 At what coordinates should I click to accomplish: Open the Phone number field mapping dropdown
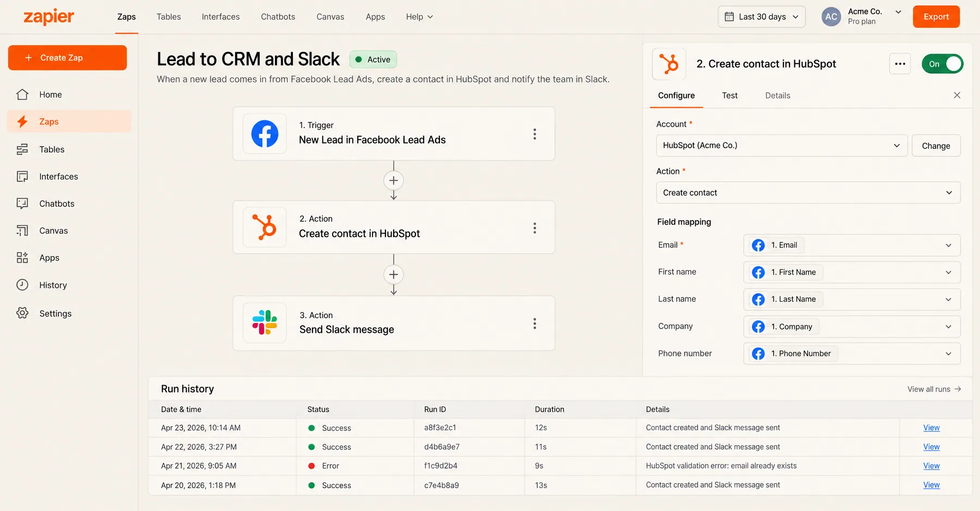tap(852, 354)
